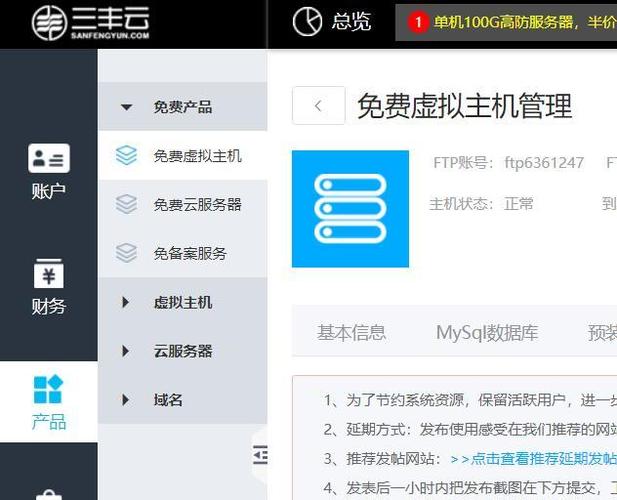
Task: Open the 账户 account card icon
Action: pyautogui.click(x=49, y=158)
